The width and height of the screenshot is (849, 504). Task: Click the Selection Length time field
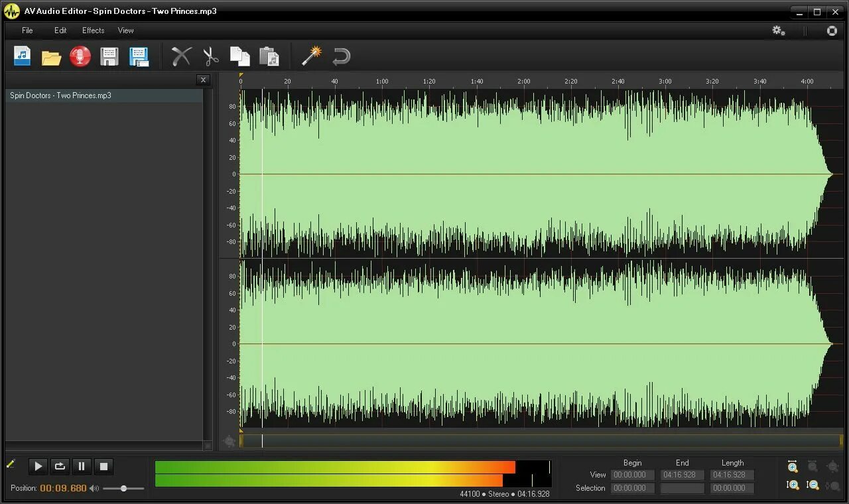click(732, 488)
